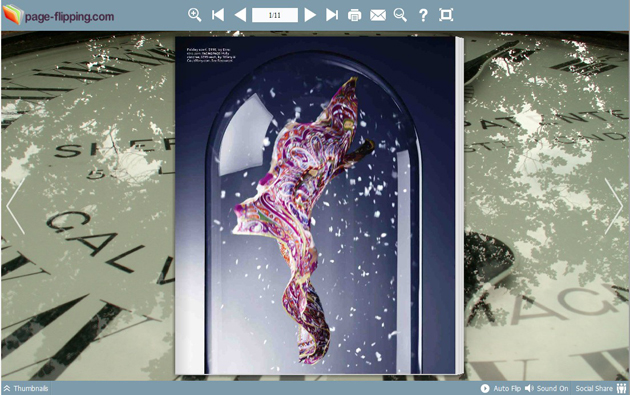630x395 pixels.
Task: Share by email with envelope icon
Action: pos(378,15)
